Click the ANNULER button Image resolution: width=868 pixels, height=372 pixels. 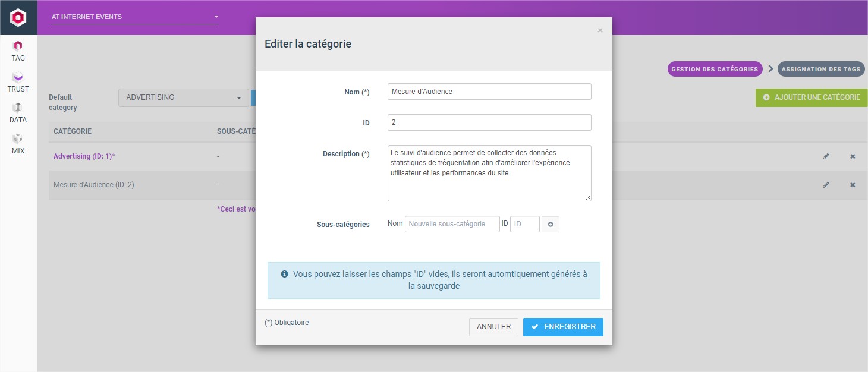(x=493, y=327)
